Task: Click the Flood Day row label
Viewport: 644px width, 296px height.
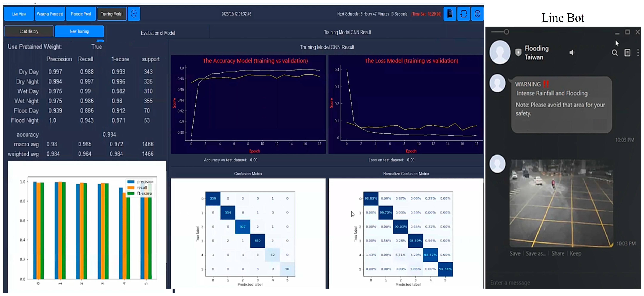Action: point(26,111)
